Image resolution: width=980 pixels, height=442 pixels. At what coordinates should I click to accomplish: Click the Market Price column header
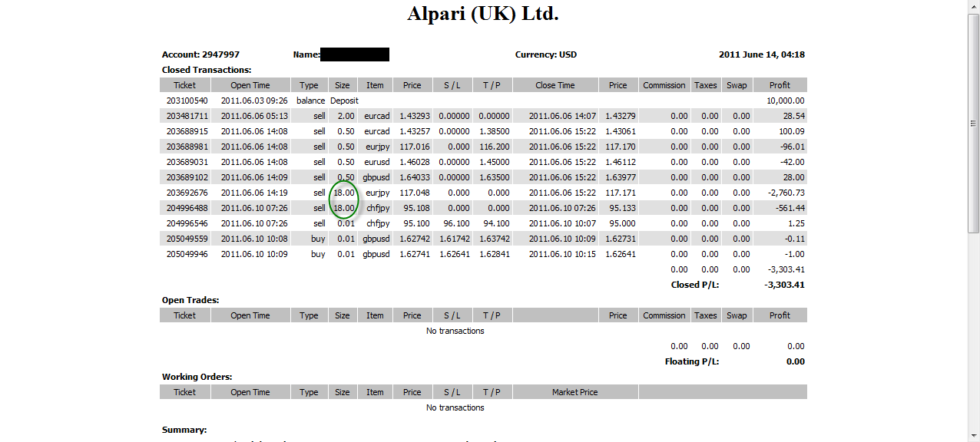point(575,392)
